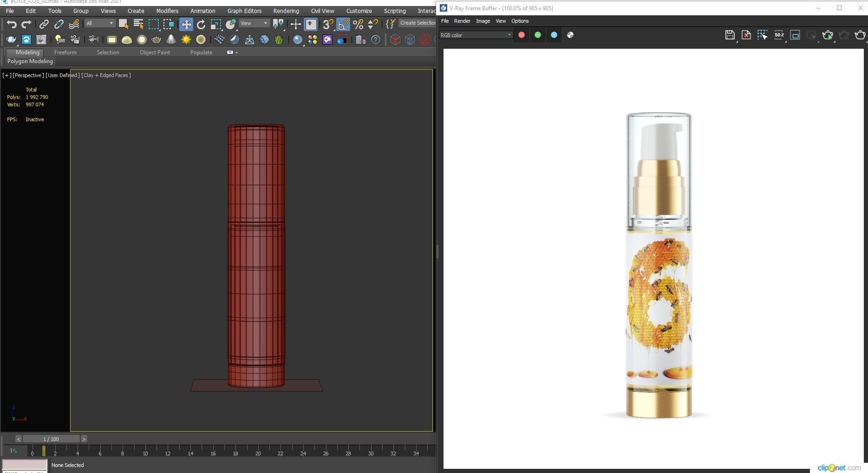Image resolution: width=868 pixels, height=473 pixels.
Task: Switch to the Freeform ribbon tab
Action: 65,52
